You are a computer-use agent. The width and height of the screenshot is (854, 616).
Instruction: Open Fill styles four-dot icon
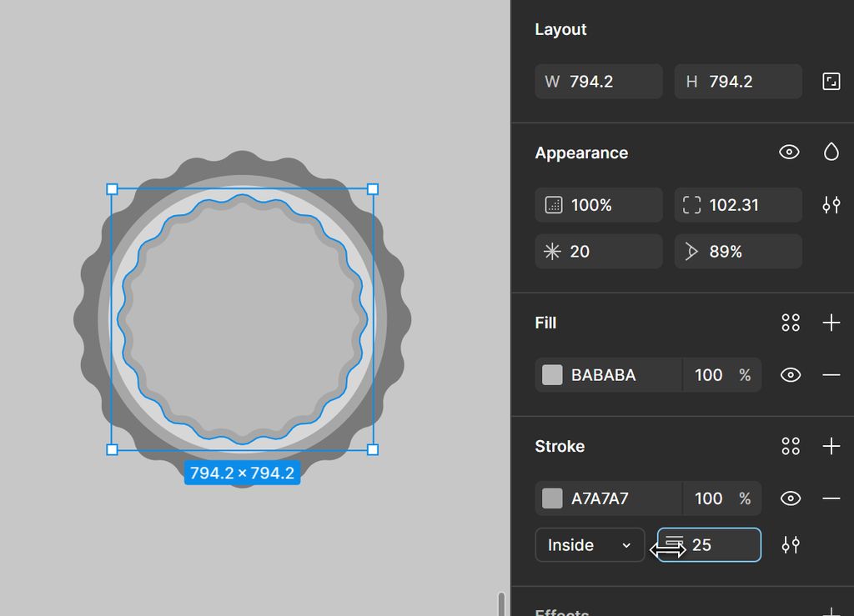pyautogui.click(x=791, y=323)
